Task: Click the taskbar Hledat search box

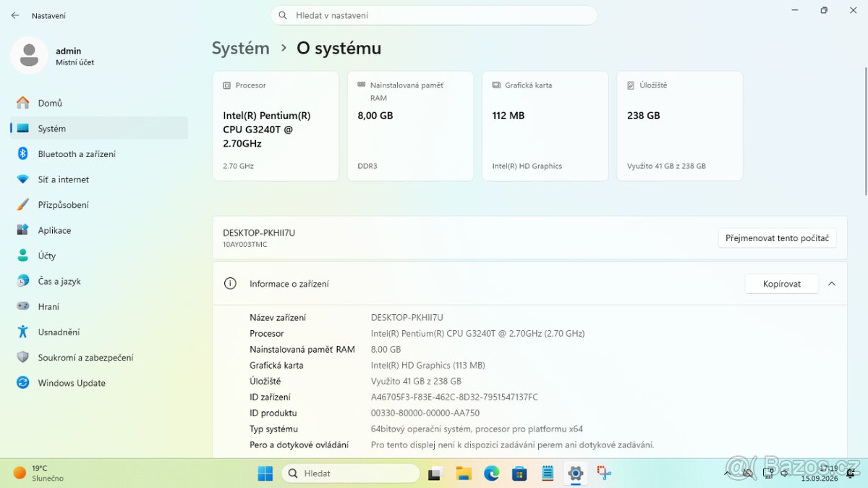Action: tap(351, 474)
